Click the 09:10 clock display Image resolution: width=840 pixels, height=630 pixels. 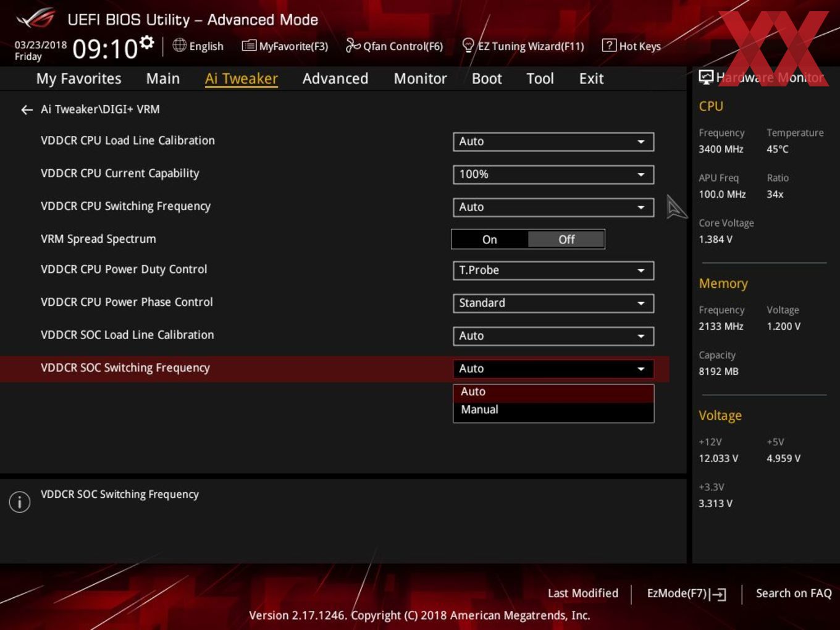[x=104, y=49]
